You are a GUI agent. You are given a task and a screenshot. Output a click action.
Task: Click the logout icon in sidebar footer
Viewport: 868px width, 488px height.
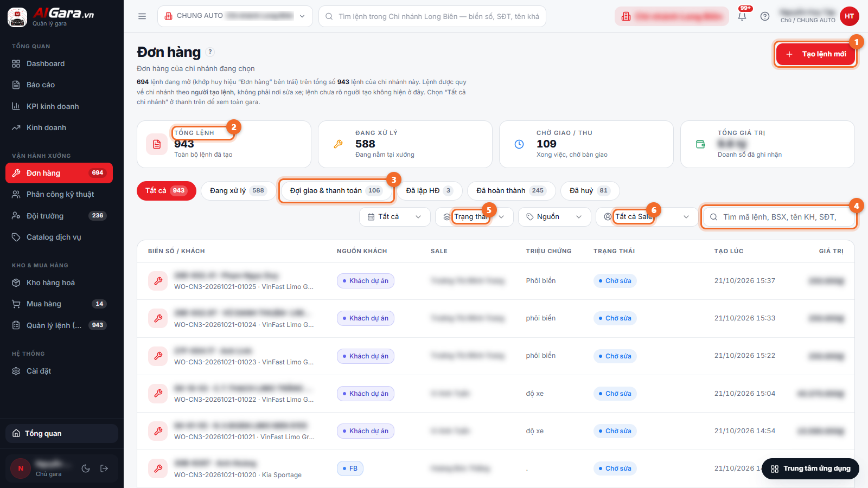pyautogui.click(x=104, y=468)
